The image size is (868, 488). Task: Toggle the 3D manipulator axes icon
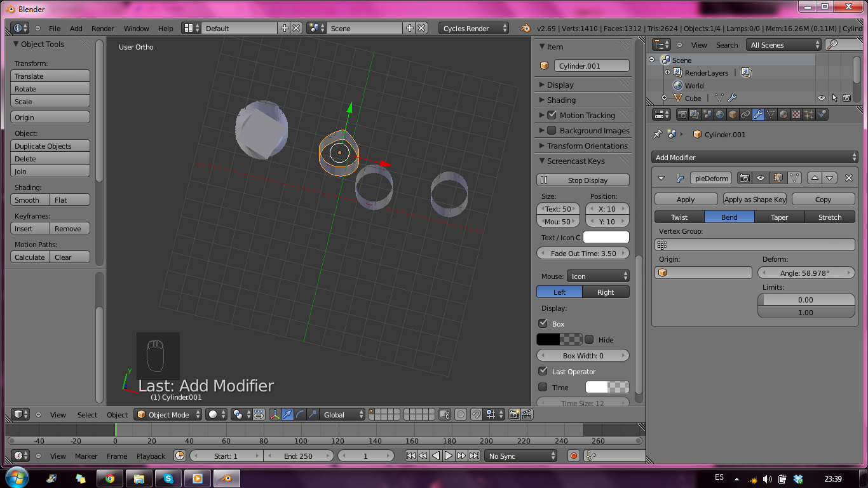(275, 414)
